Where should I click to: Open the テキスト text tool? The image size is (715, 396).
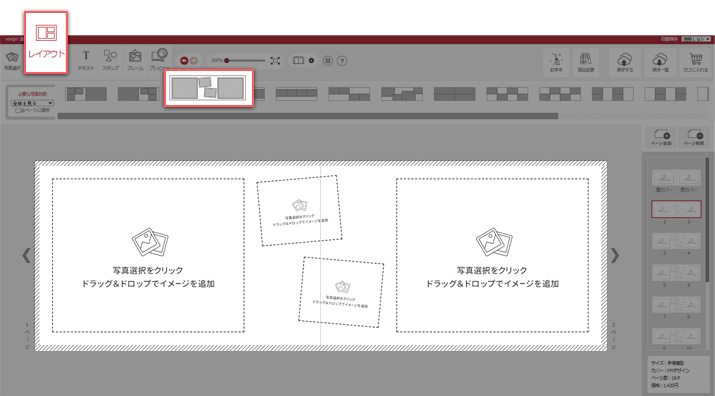click(86, 60)
